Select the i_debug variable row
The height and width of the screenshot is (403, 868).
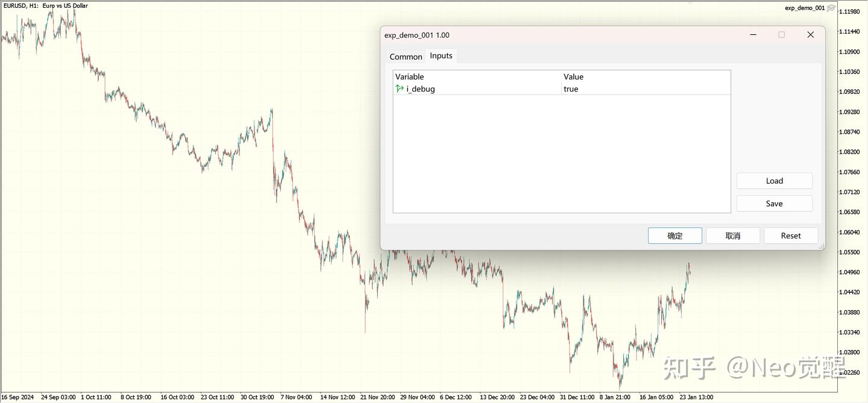pyautogui.click(x=561, y=89)
